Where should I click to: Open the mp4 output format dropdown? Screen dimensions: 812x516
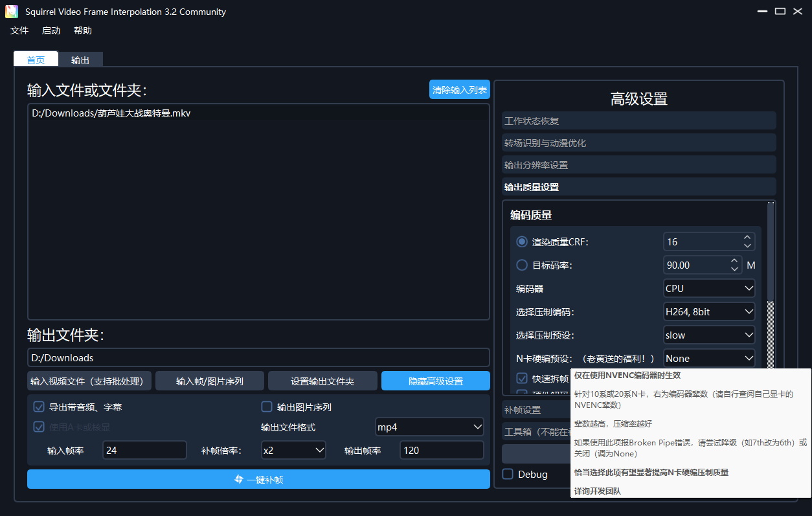(429, 427)
